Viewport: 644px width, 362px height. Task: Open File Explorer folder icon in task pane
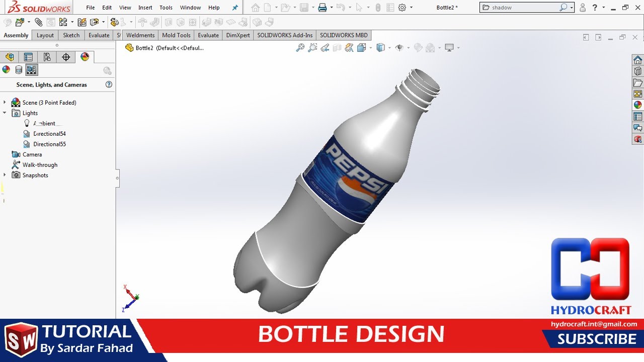click(x=637, y=82)
